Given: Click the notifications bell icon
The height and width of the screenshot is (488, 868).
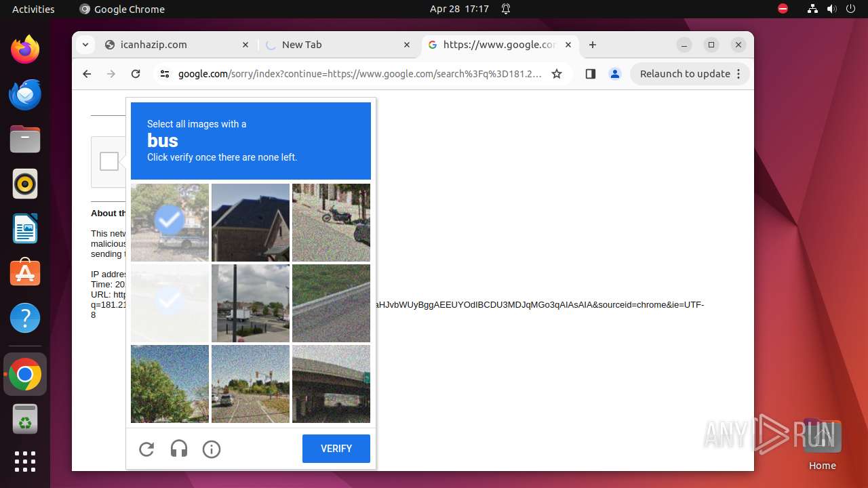Looking at the screenshot, I should (x=506, y=9).
